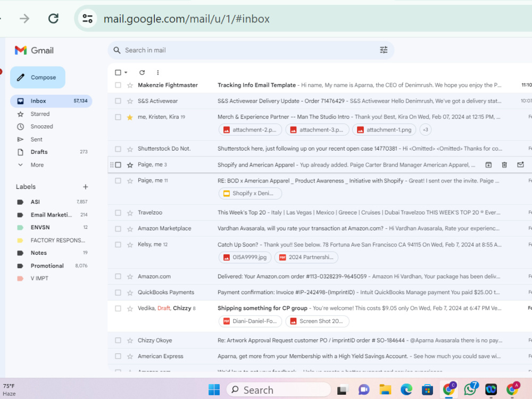Open the Promotional label
Screen dimensions: 532x399
click(x=51, y=265)
